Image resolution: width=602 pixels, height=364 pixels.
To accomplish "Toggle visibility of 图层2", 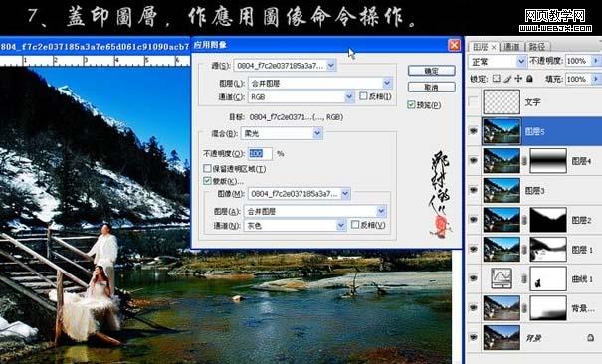I will coord(473,220).
